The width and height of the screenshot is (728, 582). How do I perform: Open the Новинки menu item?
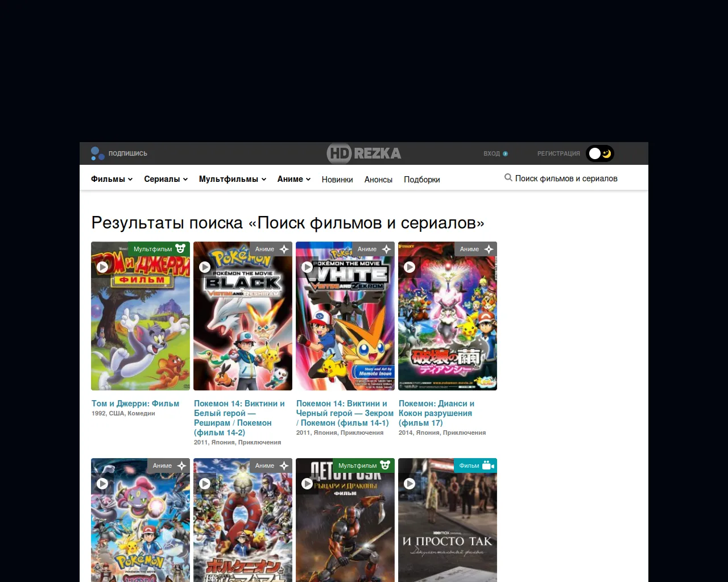pyautogui.click(x=337, y=180)
